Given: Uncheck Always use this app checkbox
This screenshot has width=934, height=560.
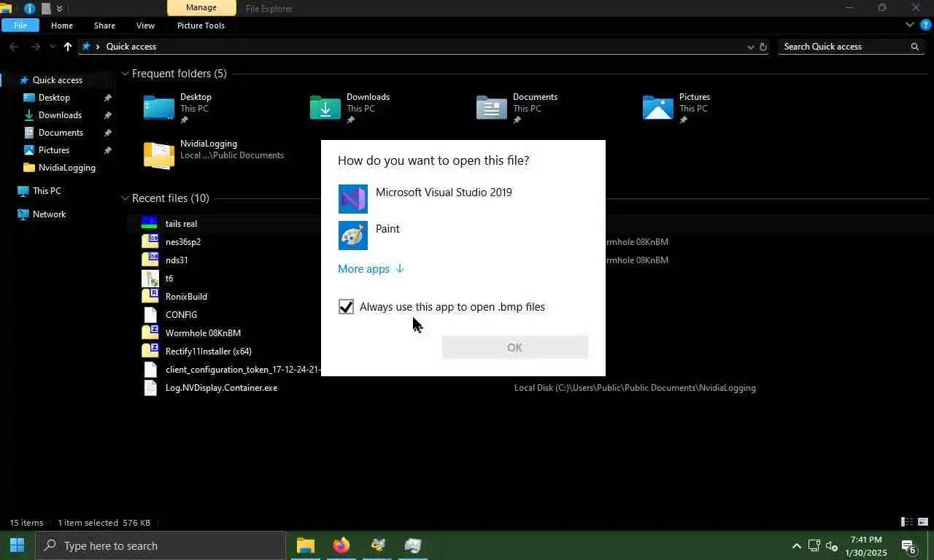Looking at the screenshot, I should click(x=346, y=307).
